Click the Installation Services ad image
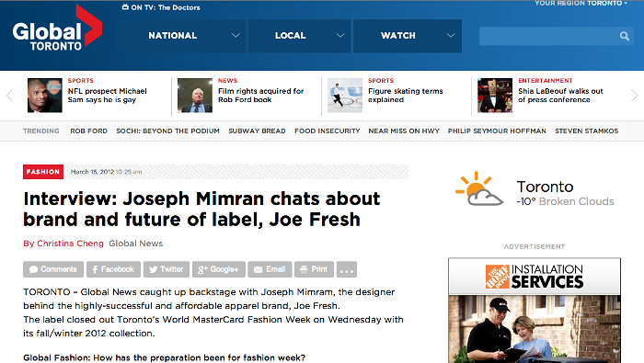Screen dimensions: 644x363 pyautogui.click(x=535, y=310)
